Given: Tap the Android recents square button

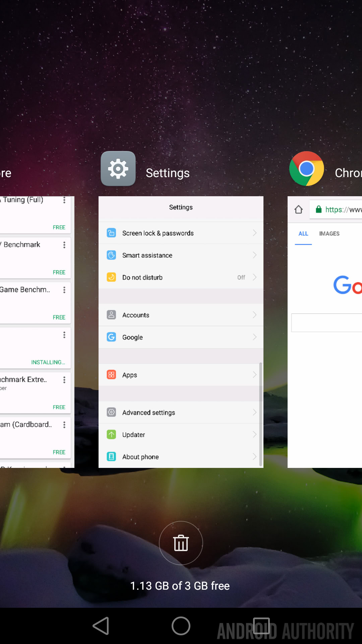Looking at the screenshot, I should click(261, 626).
